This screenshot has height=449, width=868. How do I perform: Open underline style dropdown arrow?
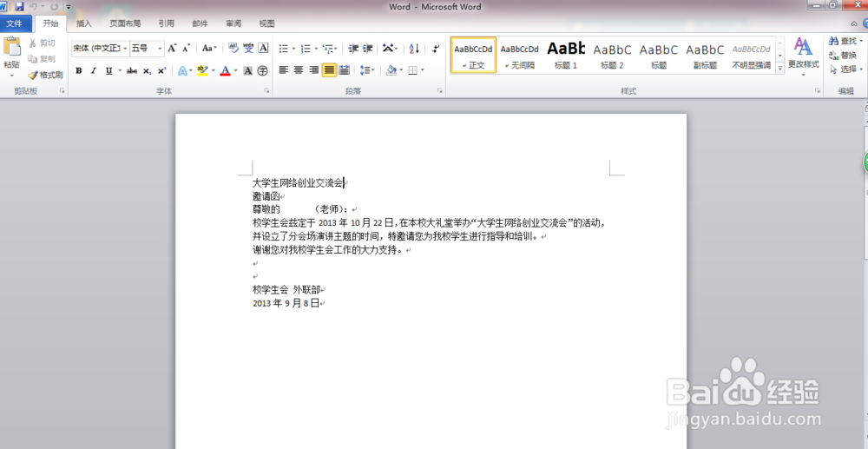pyautogui.click(x=120, y=71)
